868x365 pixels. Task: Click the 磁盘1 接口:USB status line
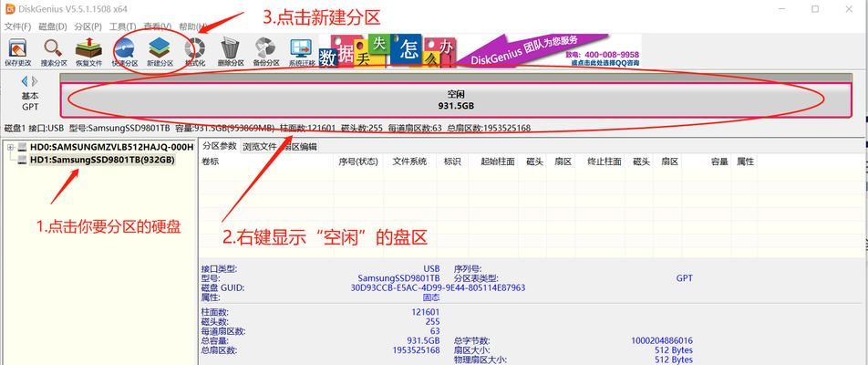pos(267,128)
